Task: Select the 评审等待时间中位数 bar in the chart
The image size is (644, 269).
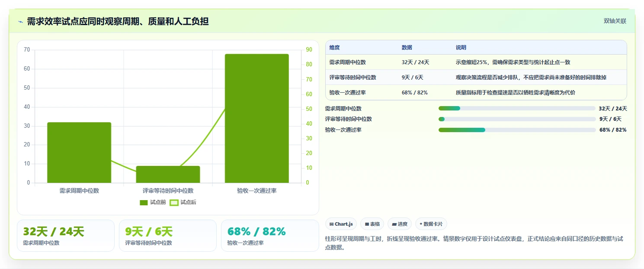Action: coord(168,174)
